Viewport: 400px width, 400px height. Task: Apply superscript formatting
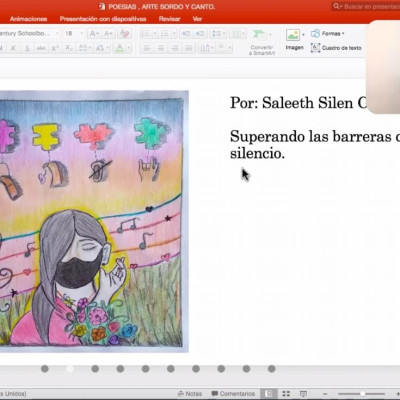(55, 48)
